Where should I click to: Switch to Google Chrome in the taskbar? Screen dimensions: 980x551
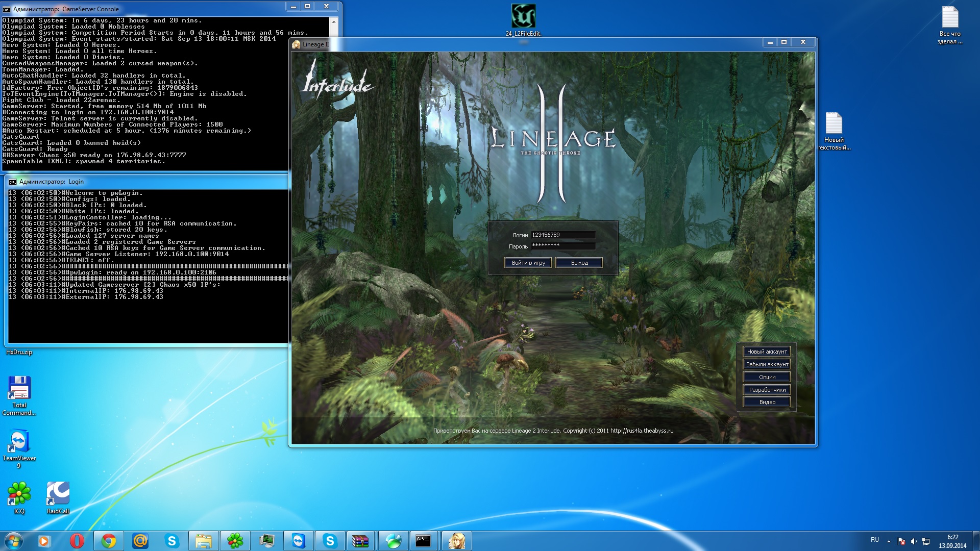point(109,541)
